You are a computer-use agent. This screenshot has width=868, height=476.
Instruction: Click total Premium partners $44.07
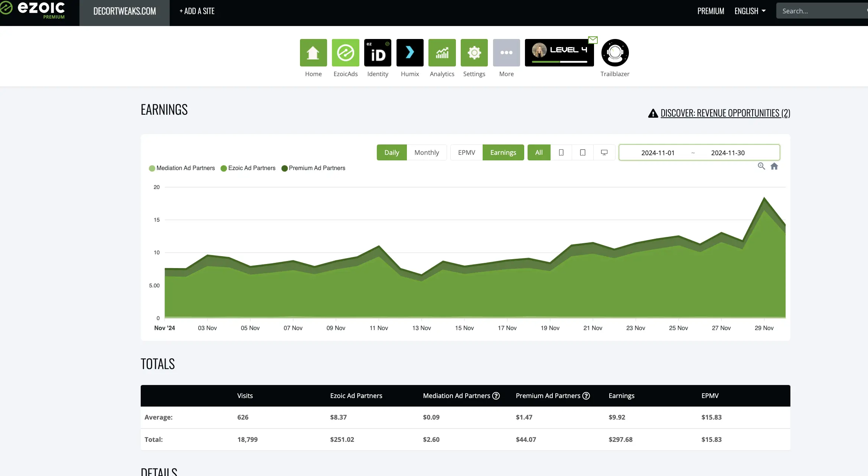click(x=526, y=440)
